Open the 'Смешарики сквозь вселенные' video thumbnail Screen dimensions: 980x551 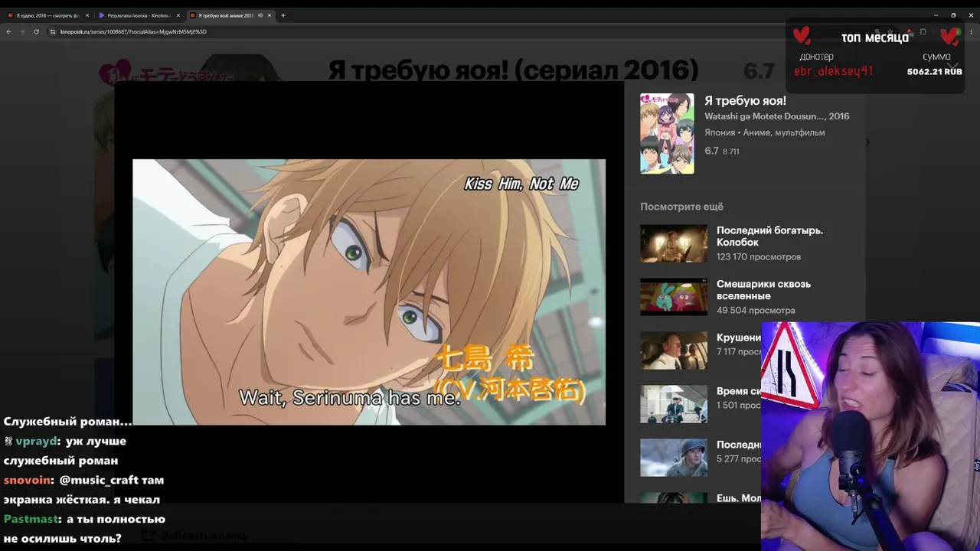pos(674,297)
